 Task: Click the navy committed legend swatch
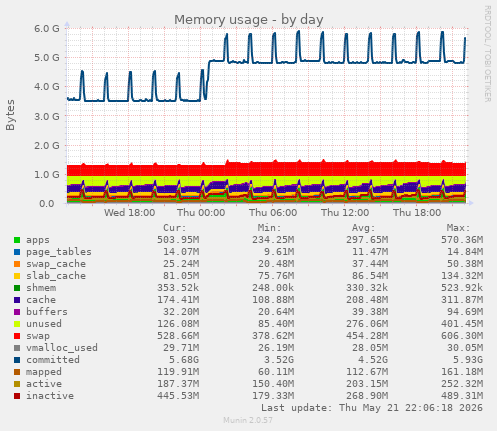click(x=17, y=360)
